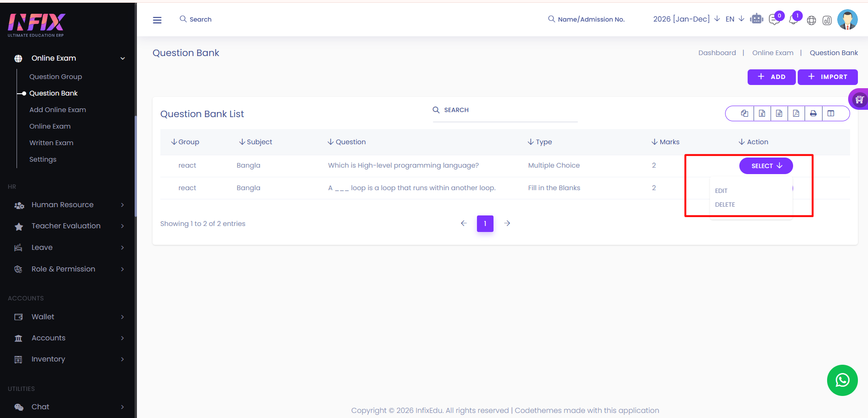Screen dimensions: 868x418
Task: Click the Wallet sidebar icon
Action: 18,317
